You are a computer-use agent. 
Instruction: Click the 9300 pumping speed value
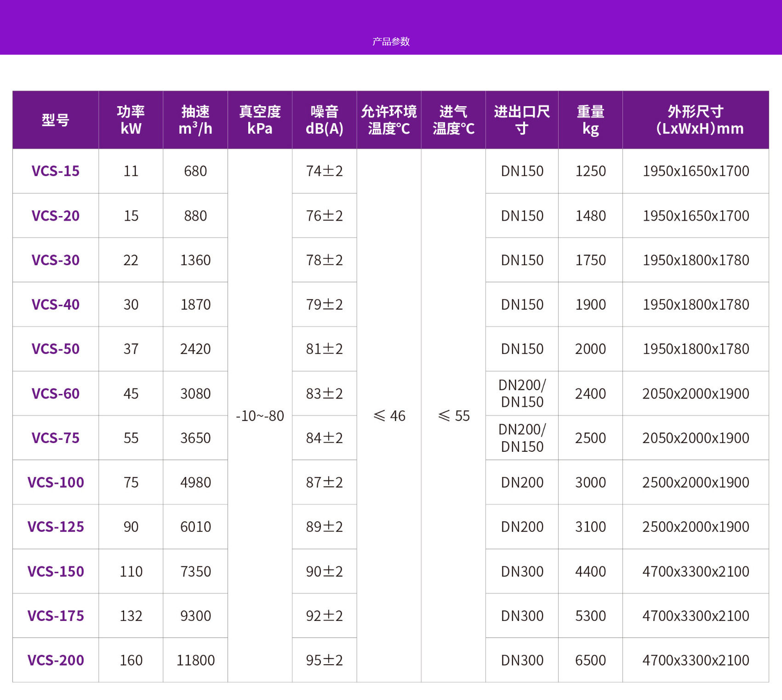point(195,616)
